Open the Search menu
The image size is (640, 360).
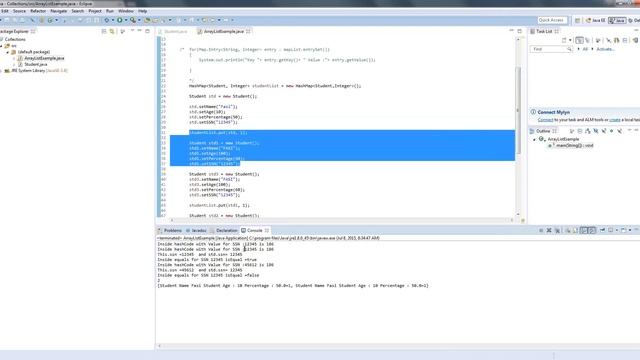pyautogui.click(x=78, y=11)
